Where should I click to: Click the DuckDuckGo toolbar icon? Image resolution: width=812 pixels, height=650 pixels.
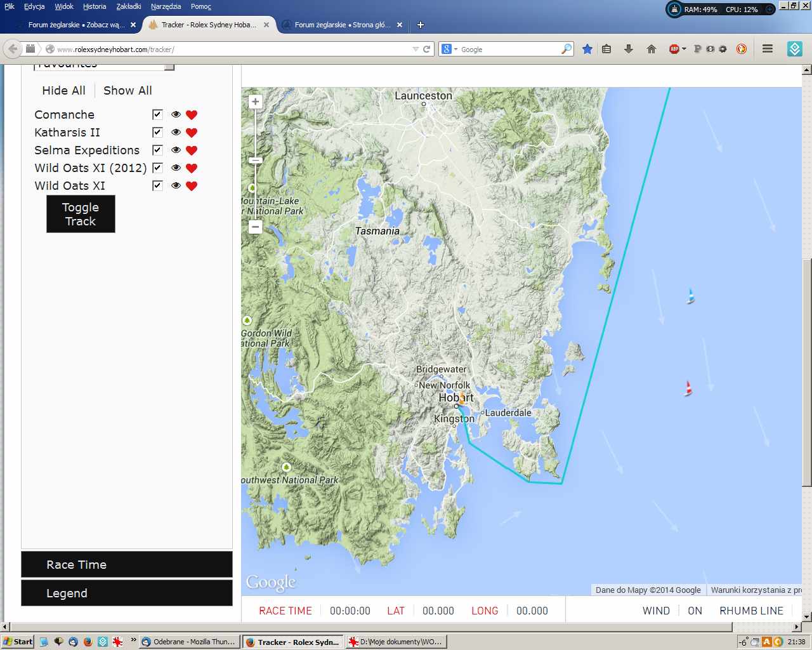tap(741, 49)
